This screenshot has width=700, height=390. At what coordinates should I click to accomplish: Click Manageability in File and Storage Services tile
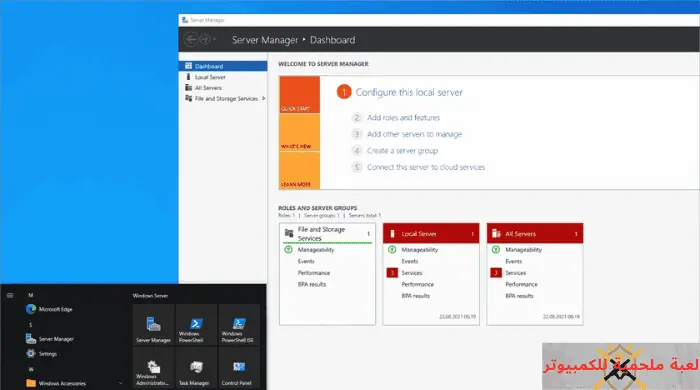(x=316, y=250)
